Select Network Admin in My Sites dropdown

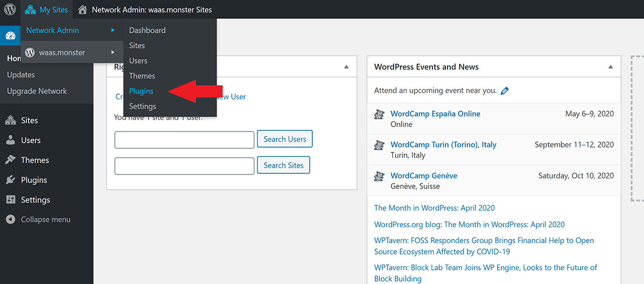pyautogui.click(x=53, y=30)
